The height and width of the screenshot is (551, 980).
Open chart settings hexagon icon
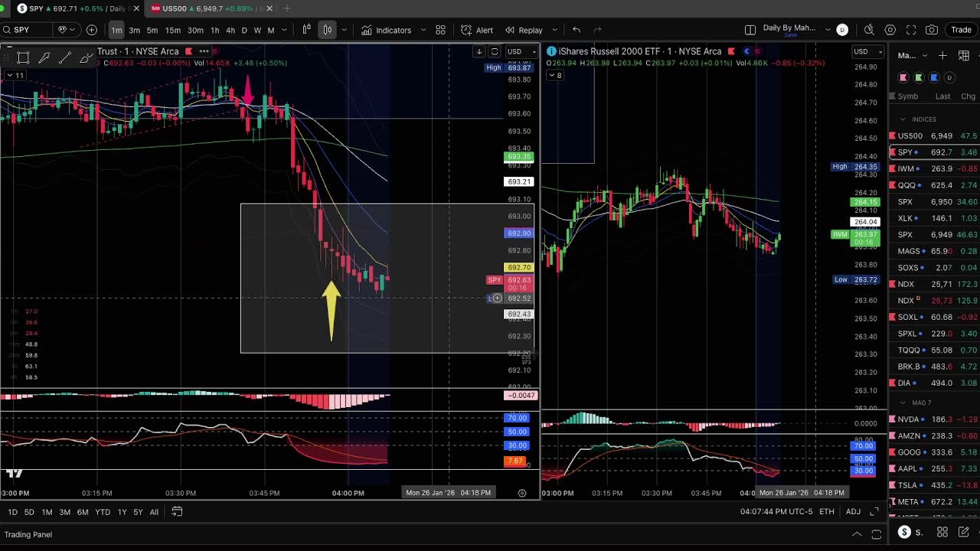point(890,30)
